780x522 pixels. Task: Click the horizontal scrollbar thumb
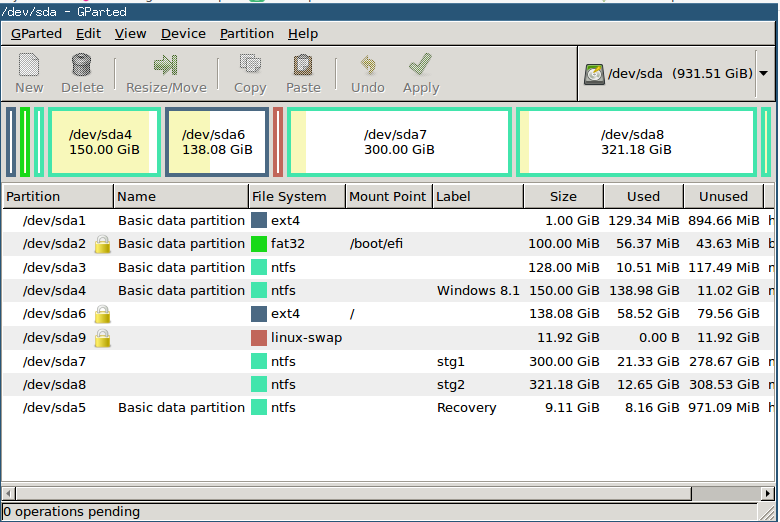tap(354, 493)
